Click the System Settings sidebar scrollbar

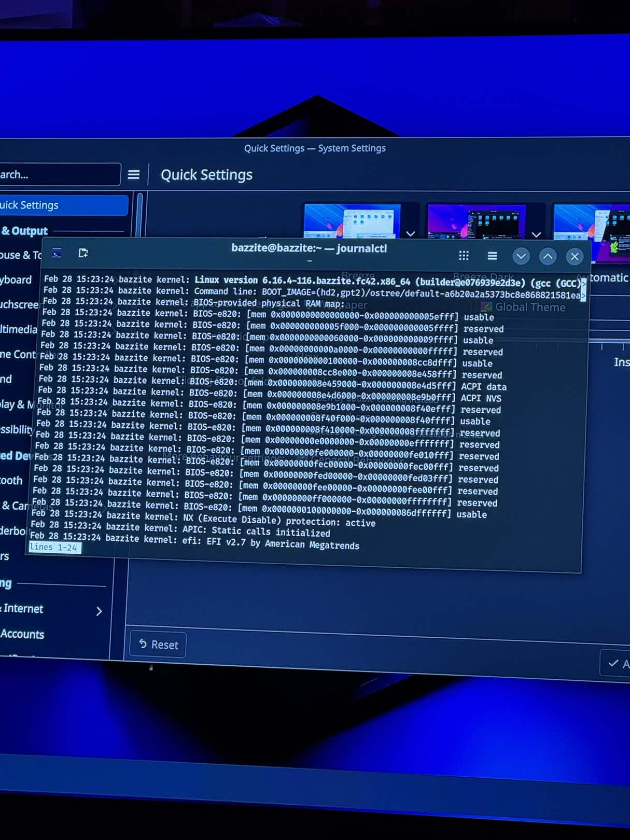138,215
